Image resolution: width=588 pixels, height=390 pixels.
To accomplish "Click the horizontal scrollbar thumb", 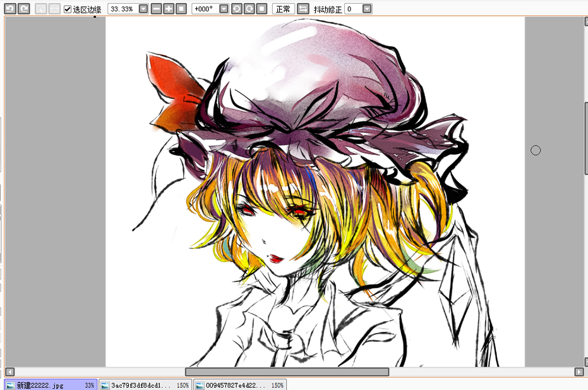I will 287,372.
